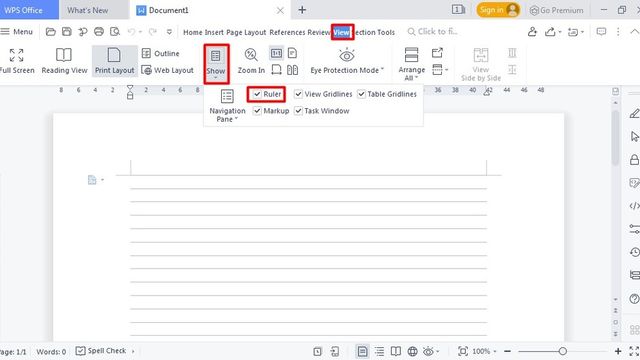Open the zoom percentage 100% dropdown
The width and height of the screenshot is (640, 360).
click(x=495, y=351)
